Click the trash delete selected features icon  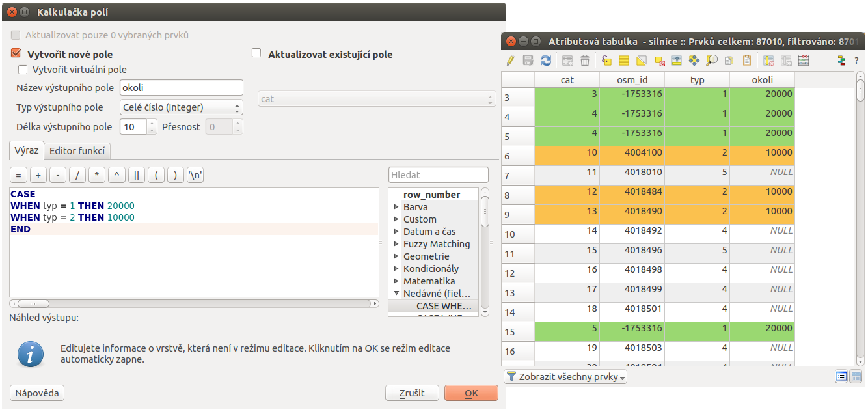[585, 61]
